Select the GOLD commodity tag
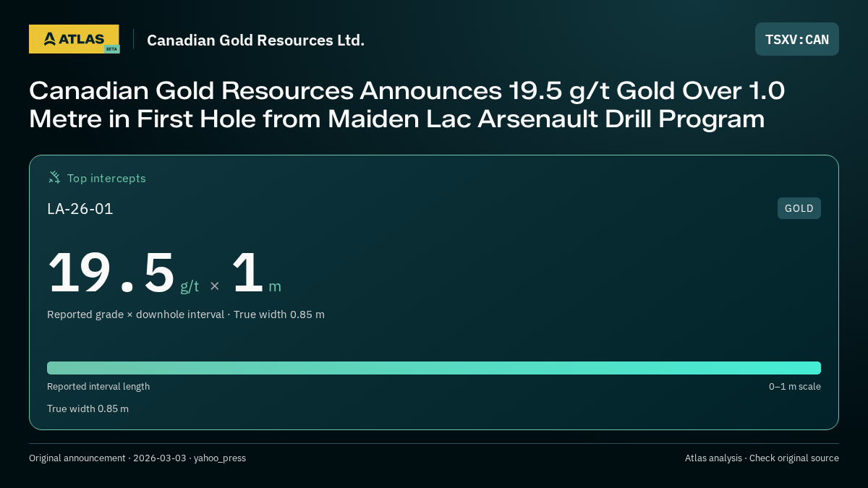This screenshot has width=868, height=488. [x=799, y=208]
